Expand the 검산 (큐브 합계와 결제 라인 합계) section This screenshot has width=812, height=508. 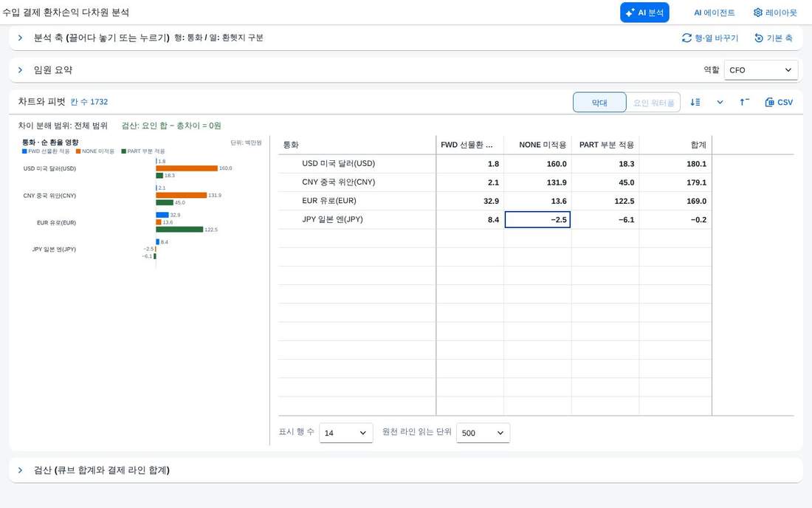pos(20,470)
